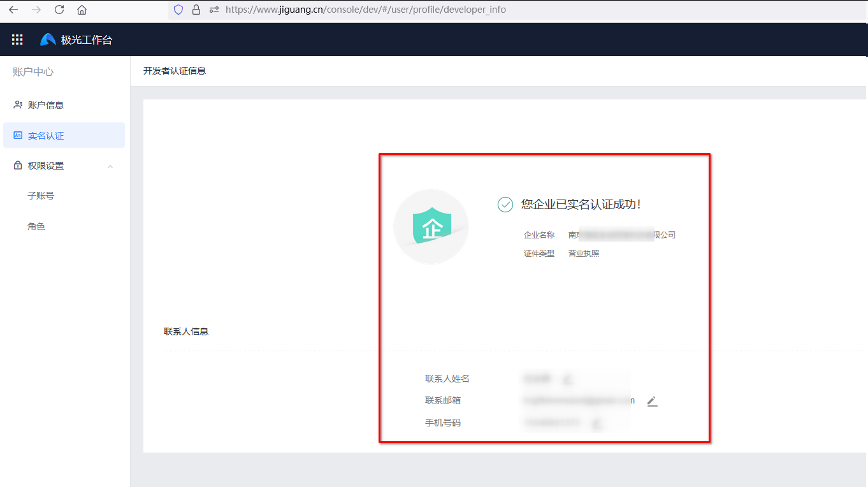Open the 角色 submenu item
868x487 pixels.
[x=36, y=226]
